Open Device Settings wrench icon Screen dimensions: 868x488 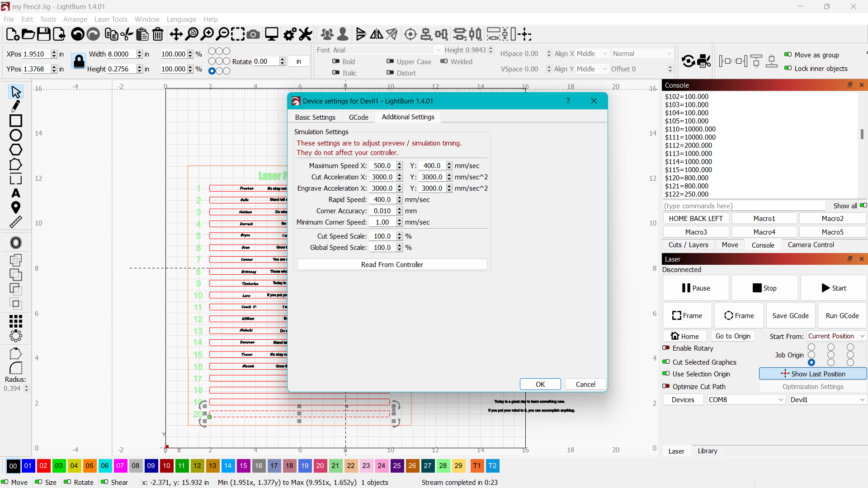pyautogui.click(x=306, y=34)
